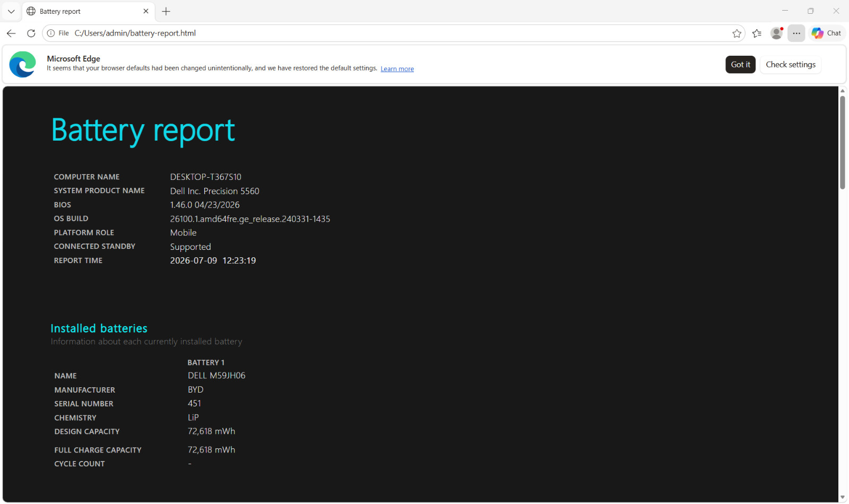Open the Favorites list icon
849x504 pixels.
(x=757, y=33)
